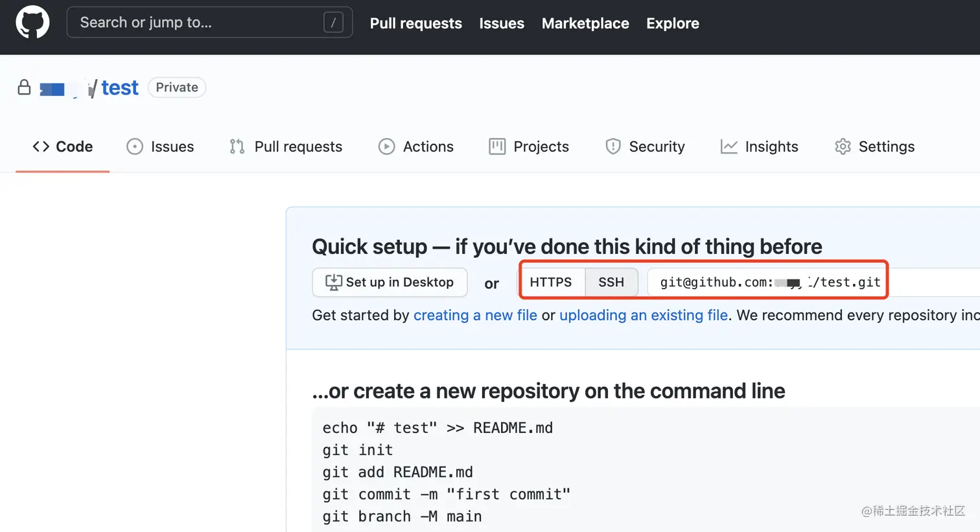
Task: Click the private repository lock icon
Action: (x=24, y=87)
